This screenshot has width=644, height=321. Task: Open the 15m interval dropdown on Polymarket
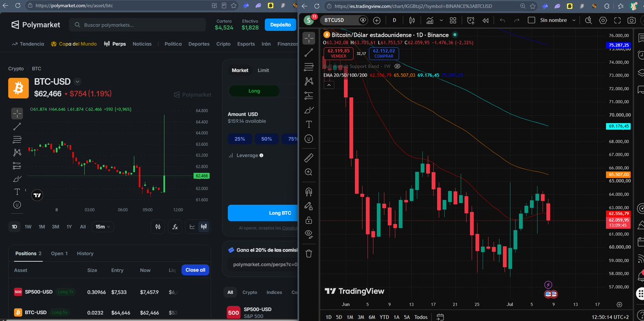pos(103,226)
